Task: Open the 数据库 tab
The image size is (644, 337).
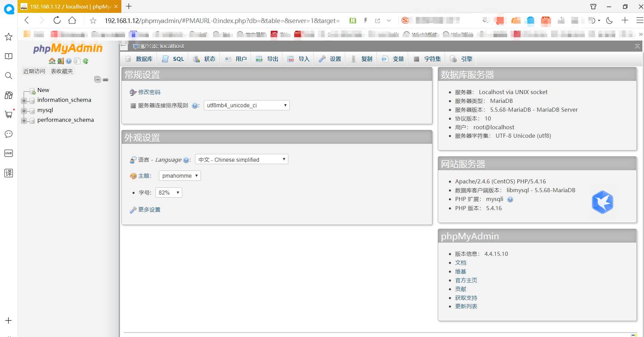Action: tap(139, 59)
